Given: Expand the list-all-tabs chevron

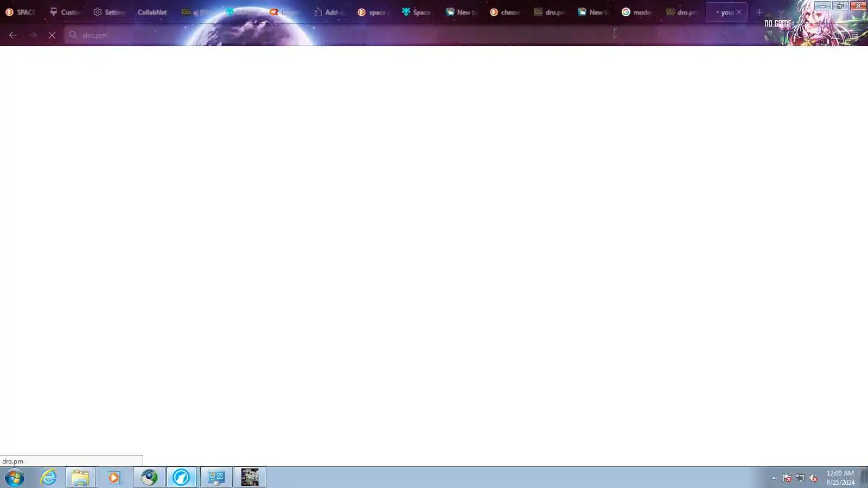Looking at the screenshot, I should coord(781,12).
